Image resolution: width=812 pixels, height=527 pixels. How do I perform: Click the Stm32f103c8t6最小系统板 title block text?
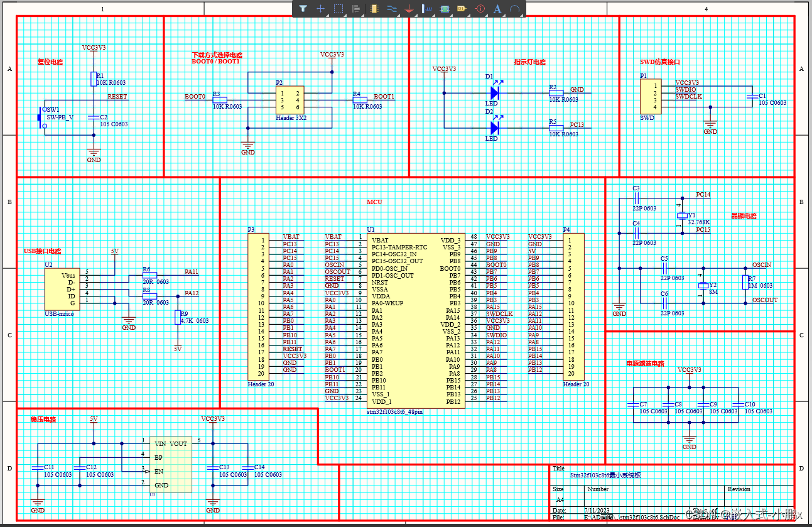(605, 476)
